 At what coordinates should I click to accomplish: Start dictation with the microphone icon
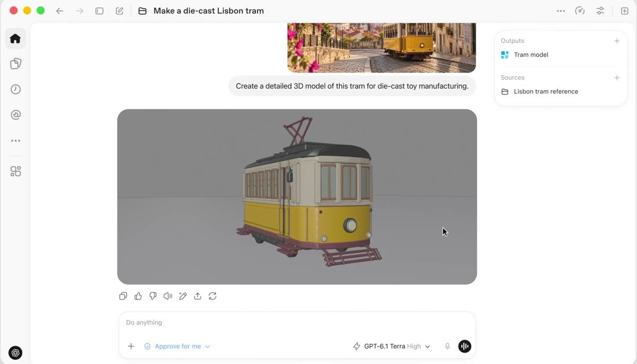pos(447,346)
